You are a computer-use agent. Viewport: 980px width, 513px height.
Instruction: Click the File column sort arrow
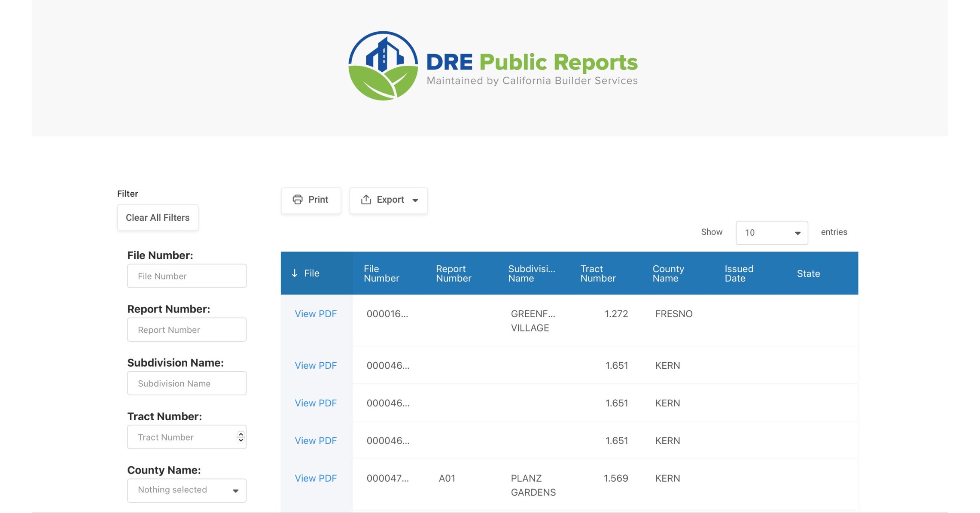click(295, 273)
